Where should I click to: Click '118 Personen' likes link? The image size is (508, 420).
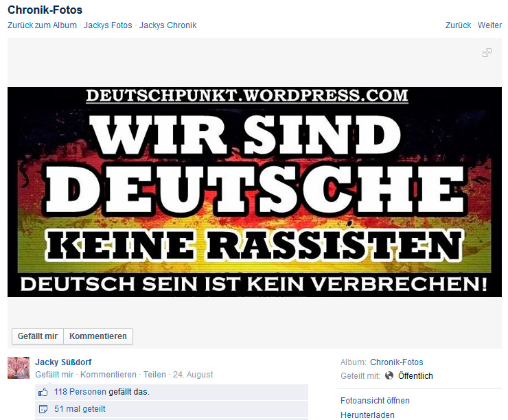point(80,392)
